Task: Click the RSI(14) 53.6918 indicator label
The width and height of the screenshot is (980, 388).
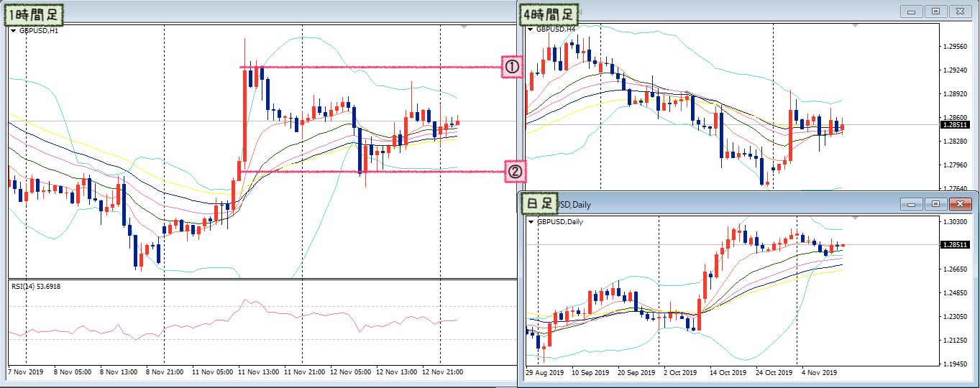Action: tap(36, 286)
